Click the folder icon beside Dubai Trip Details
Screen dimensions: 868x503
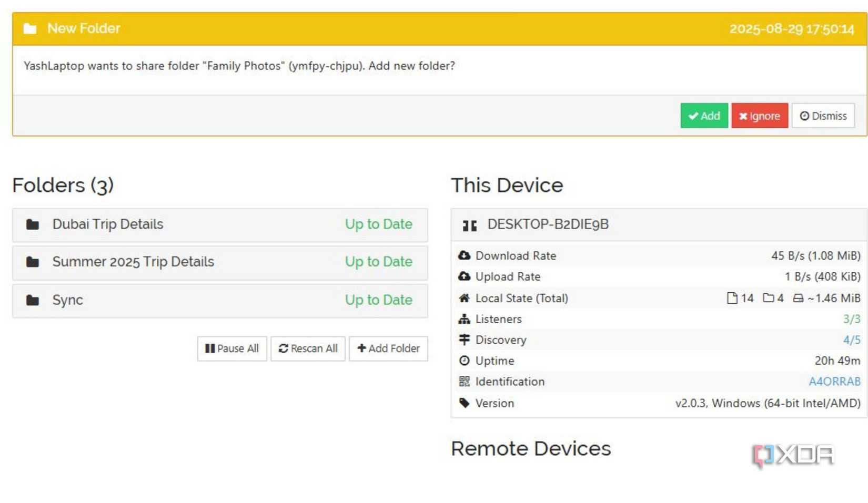pos(32,224)
